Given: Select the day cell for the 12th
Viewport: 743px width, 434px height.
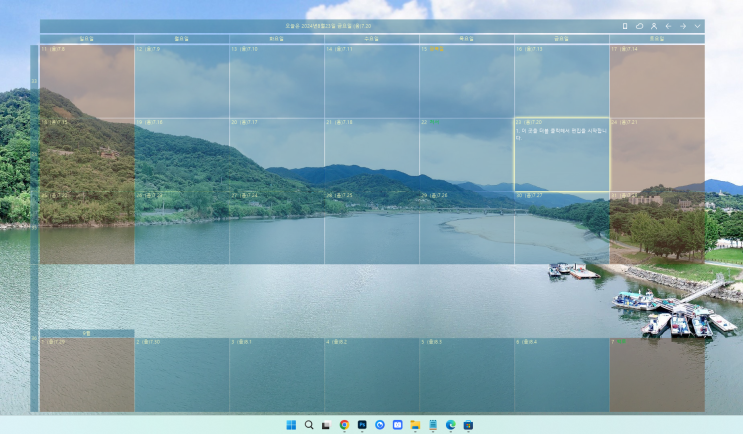Looking at the screenshot, I should click(x=182, y=81).
